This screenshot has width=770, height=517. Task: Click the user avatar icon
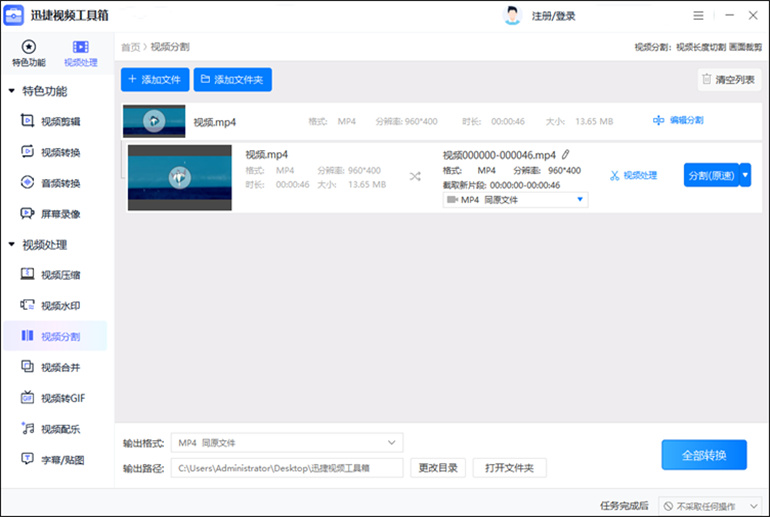(x=512, y=16)
